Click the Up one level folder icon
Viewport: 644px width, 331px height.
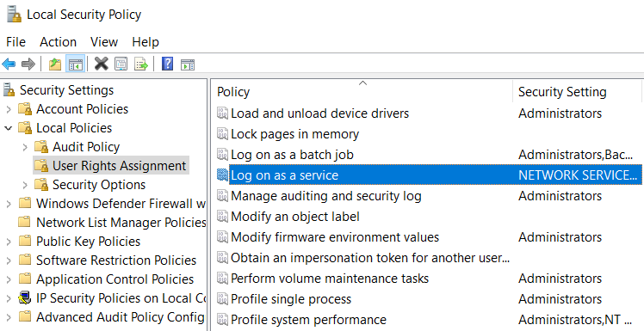(55, 64)
